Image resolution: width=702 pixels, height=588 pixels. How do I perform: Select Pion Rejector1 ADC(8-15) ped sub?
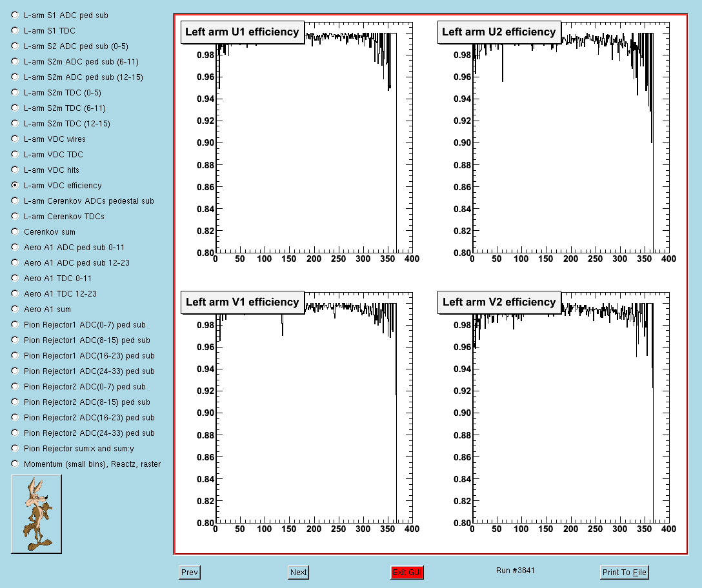15,340
